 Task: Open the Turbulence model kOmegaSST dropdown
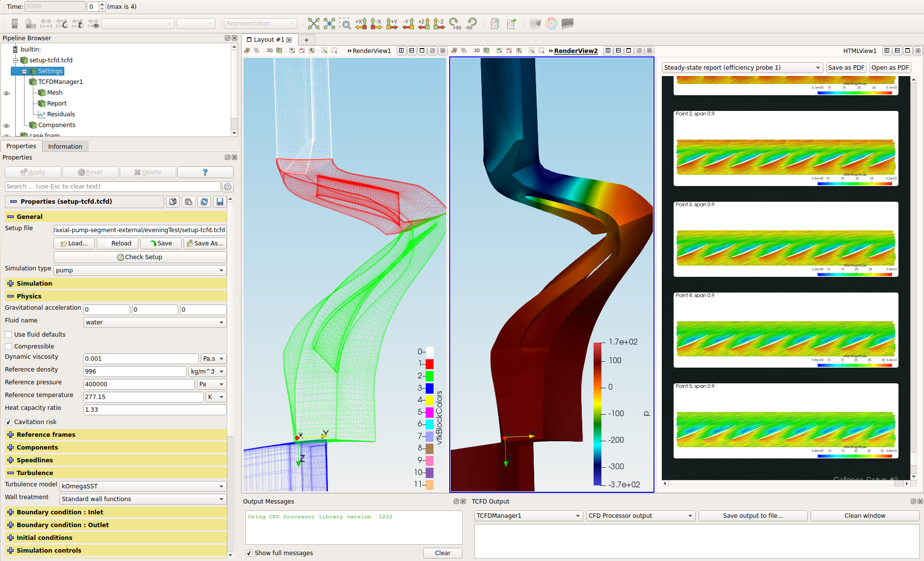tap(142, 486)
